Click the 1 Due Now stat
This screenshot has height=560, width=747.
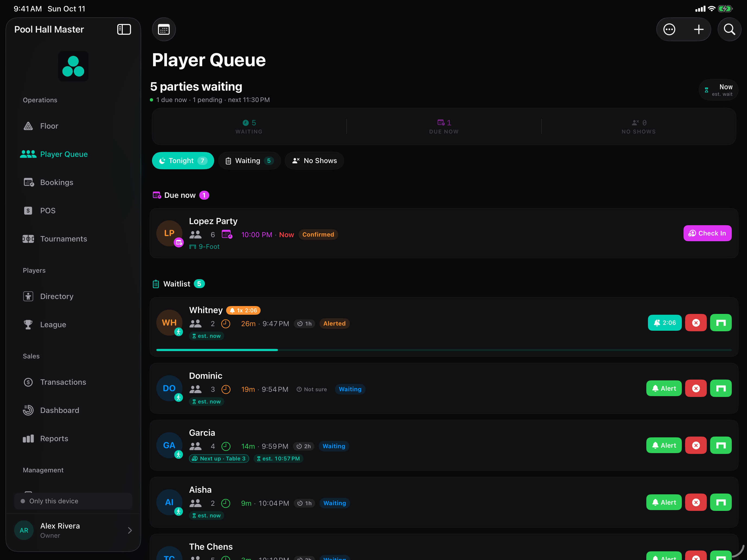pyautogui.click(x=444, y=127)
